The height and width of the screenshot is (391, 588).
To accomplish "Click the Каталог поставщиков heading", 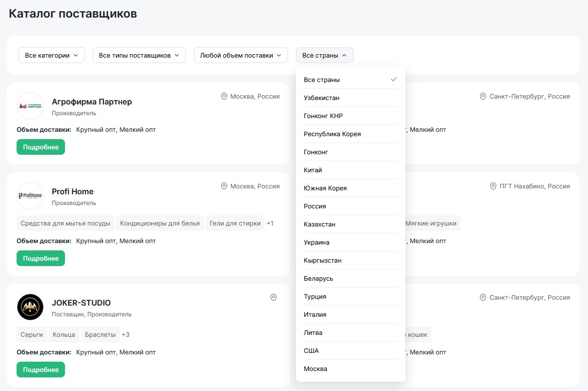I will tap(73, 14).
